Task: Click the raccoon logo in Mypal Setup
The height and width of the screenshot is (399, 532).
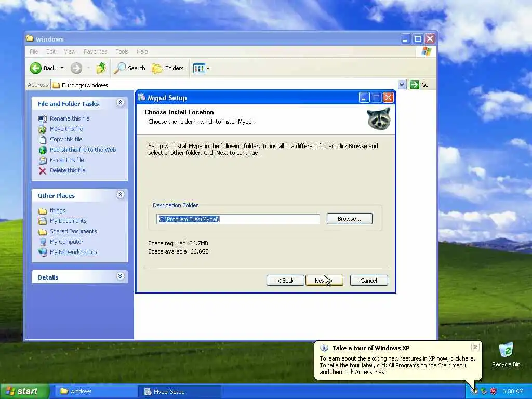Action: [x=379, y=119]
